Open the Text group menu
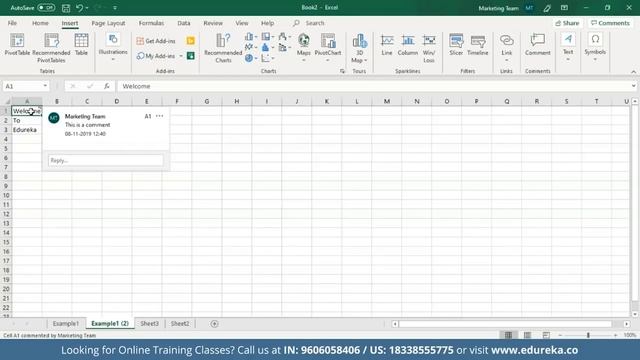Viewport: 640px width, 360px height. [x=568, y=47]
